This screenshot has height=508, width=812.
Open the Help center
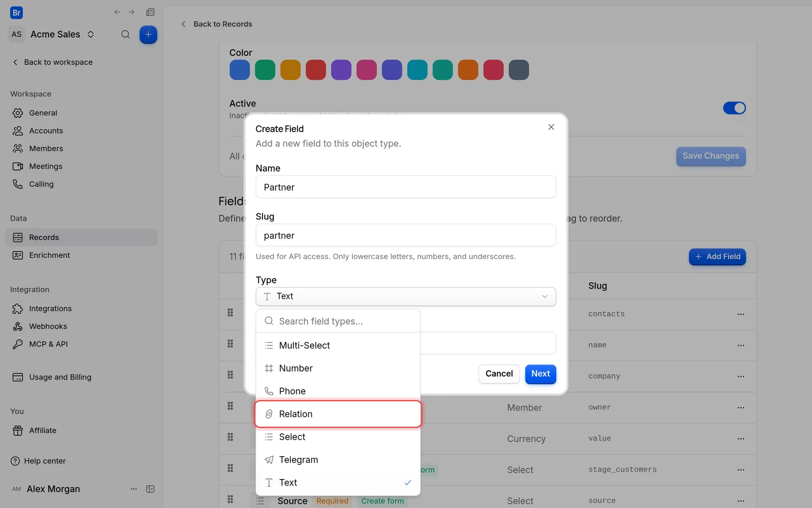(x=39, y=461)
